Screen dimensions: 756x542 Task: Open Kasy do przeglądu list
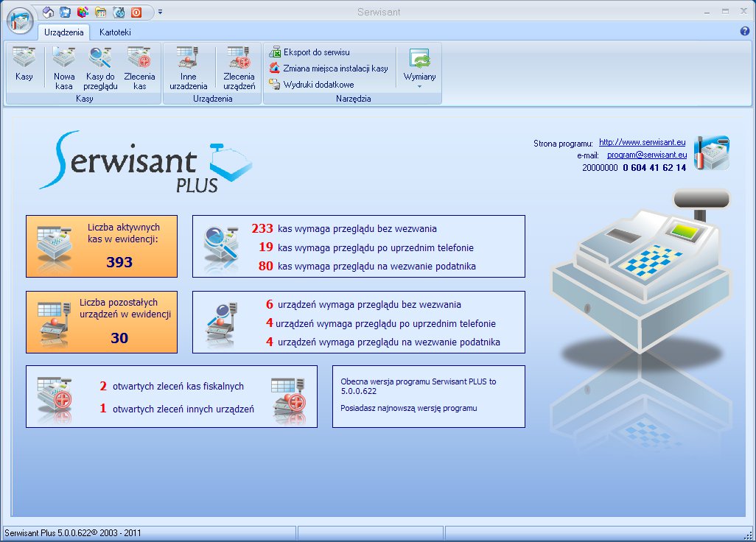(x=100, y=68)
